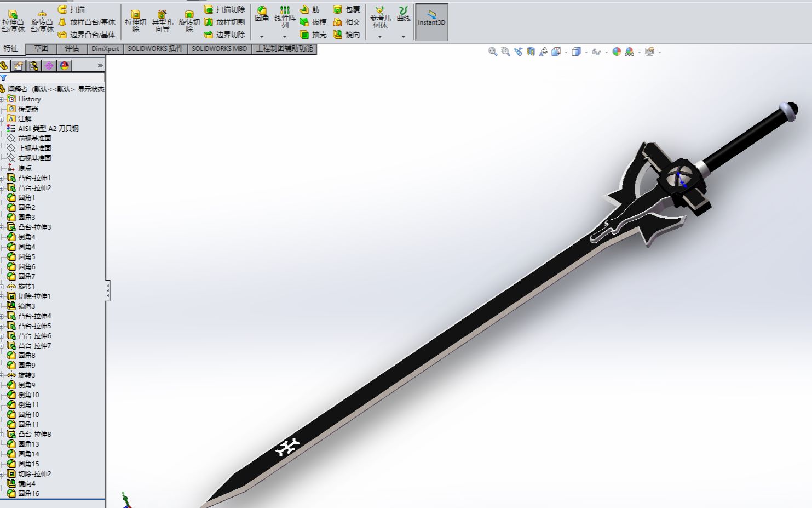Click the 参考几何体 reference geometry tool
Screen dimensions: 812x508
point(380,17)
